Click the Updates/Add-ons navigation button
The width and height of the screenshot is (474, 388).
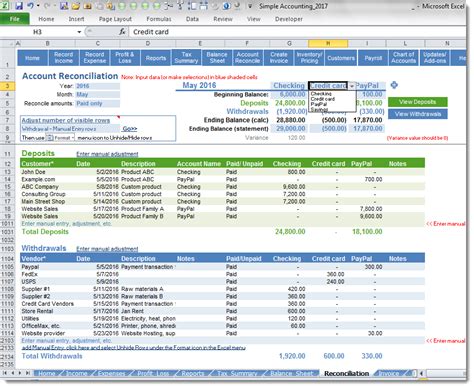coord(435,58)
